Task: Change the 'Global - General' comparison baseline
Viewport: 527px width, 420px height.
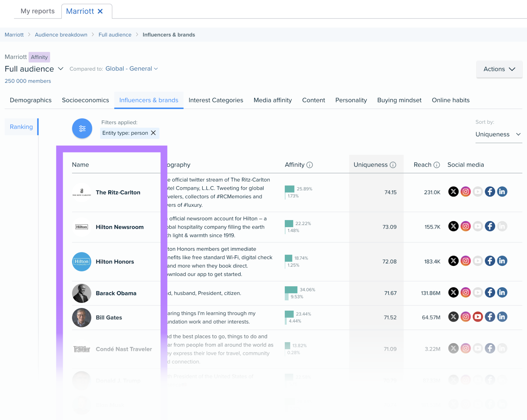Action: pos(131,69)
